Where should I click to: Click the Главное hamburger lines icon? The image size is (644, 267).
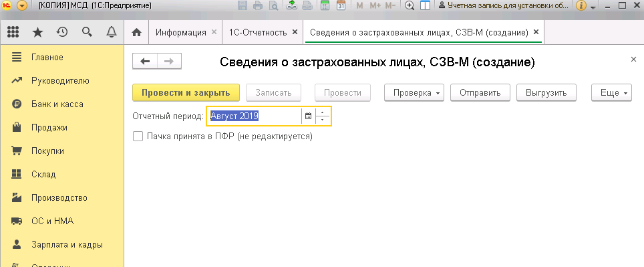pos(17,57)
